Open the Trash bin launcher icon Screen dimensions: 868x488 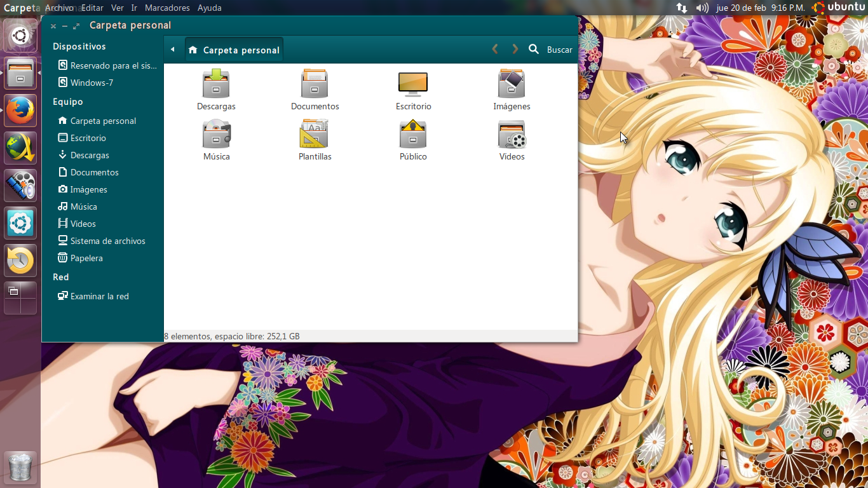click(x=20, y=468)
